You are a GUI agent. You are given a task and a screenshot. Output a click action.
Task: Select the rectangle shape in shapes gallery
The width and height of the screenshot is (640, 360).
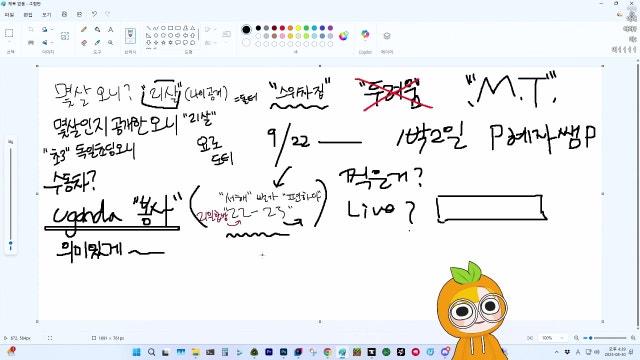[x=171, y=28]
